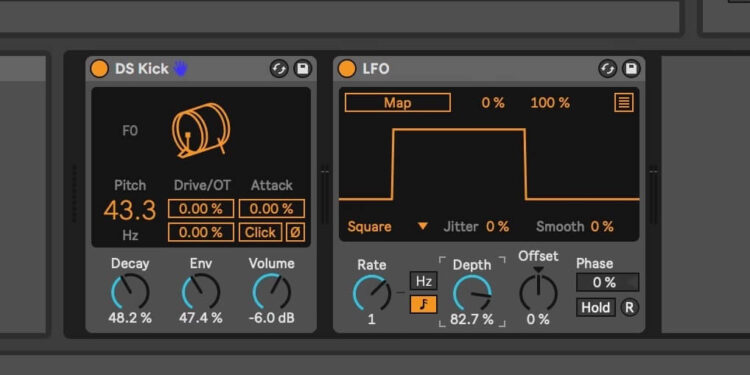Click the Attack 0.00 % value field
The width and height of the screenshot is (750, 375).
(272, 209)
